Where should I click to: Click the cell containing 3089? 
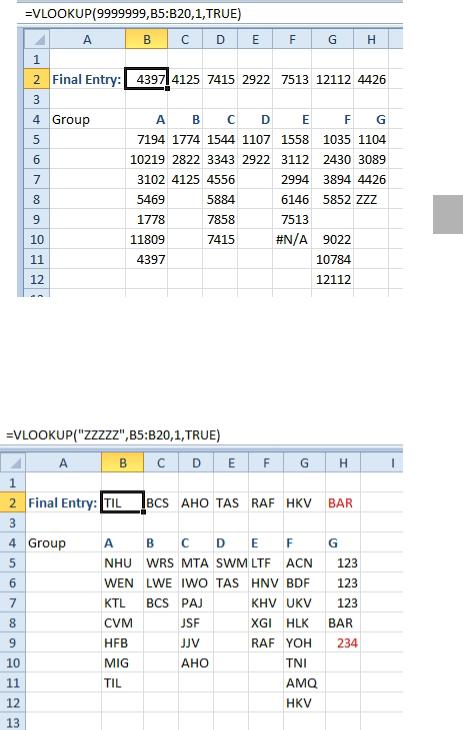click(371, 159)
